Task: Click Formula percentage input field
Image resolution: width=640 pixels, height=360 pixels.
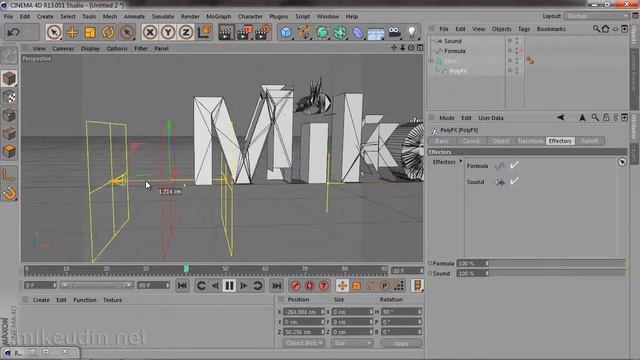Action: click(x=472, y=263)
